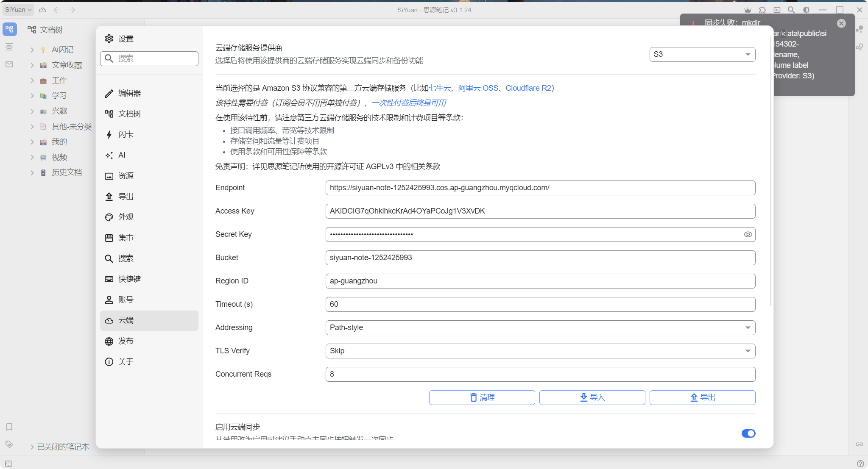
Task: Click the cloud sync icon beside SiYuan
Action: [42, 10]
